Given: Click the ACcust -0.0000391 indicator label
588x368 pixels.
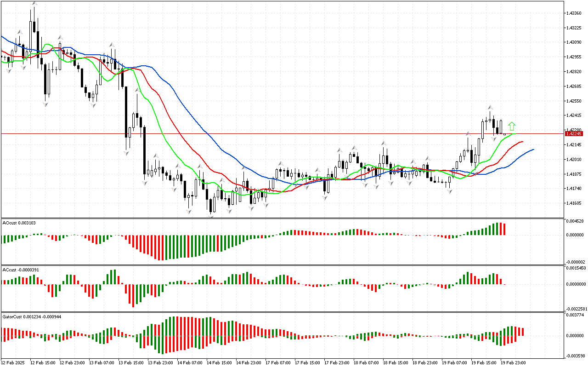Looking at the screenshot, I should pos(20,269).
